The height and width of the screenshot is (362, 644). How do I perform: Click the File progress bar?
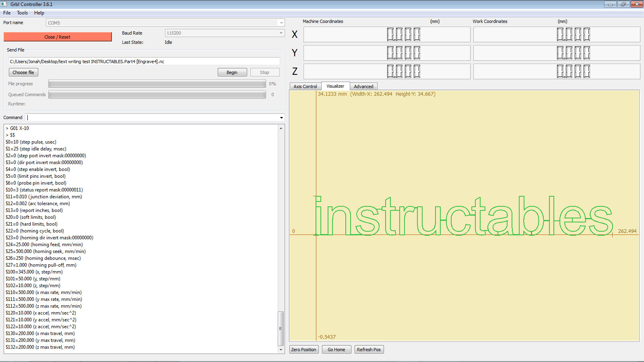tap(157, 84)
